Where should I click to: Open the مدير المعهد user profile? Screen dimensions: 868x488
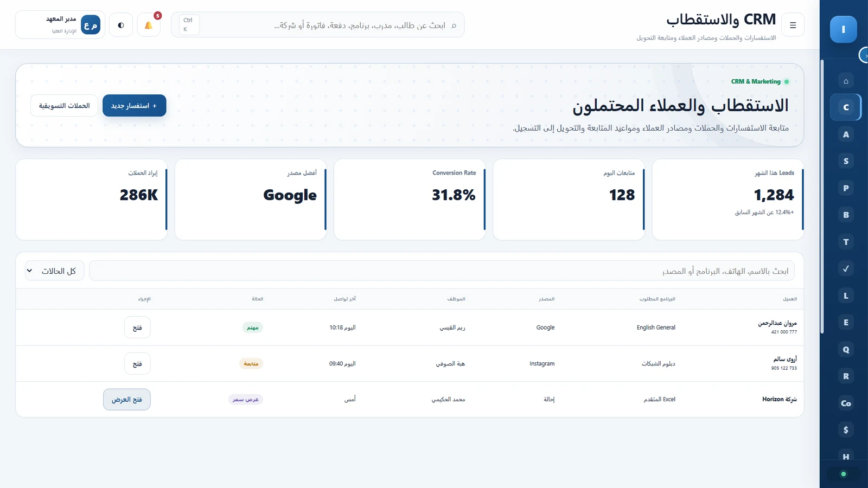(x=60, y=25)
